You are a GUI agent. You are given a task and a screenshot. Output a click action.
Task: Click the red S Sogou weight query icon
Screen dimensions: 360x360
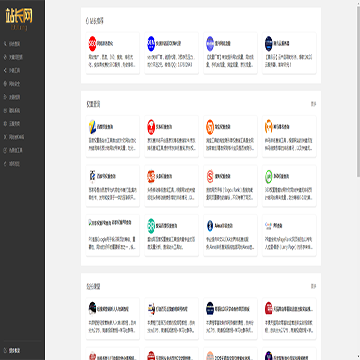(210, 176)
